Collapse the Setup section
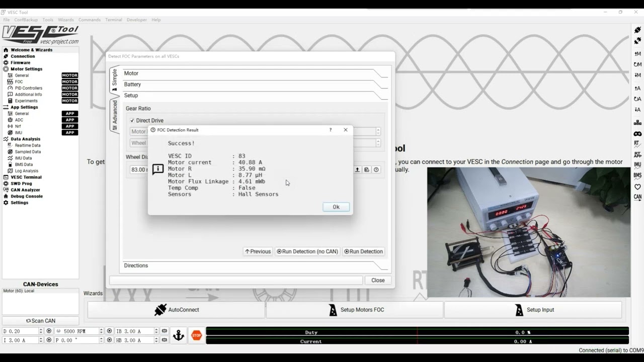This screenshot has width=644, height=362. [256, 96]
